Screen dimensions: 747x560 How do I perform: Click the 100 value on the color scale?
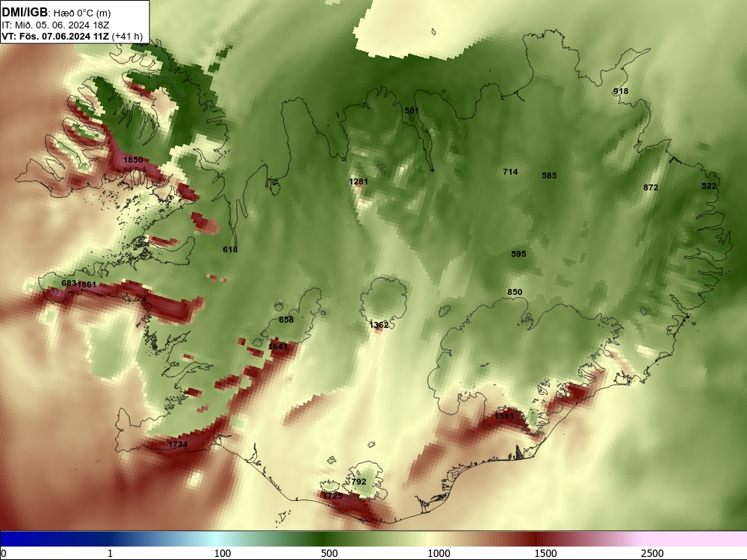(x=223, y=553)
